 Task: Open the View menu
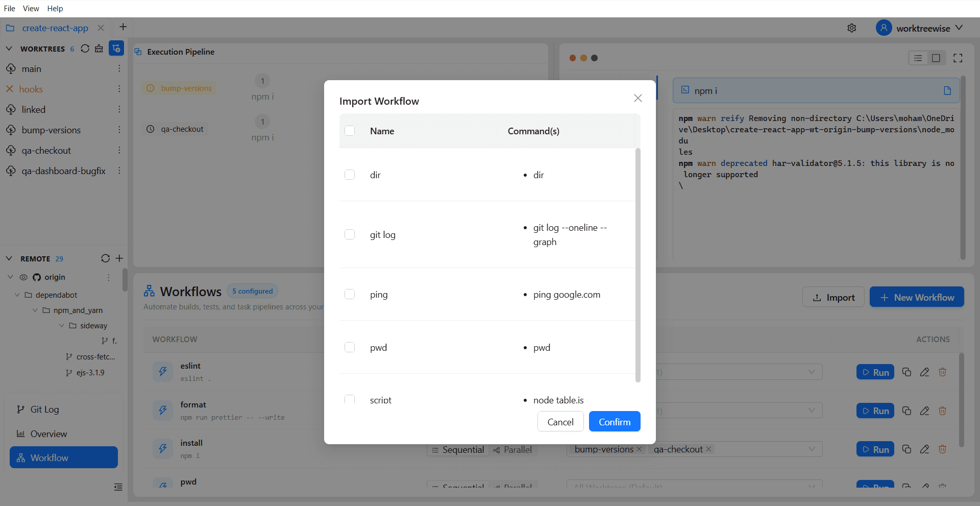click(x=31, y=8)
